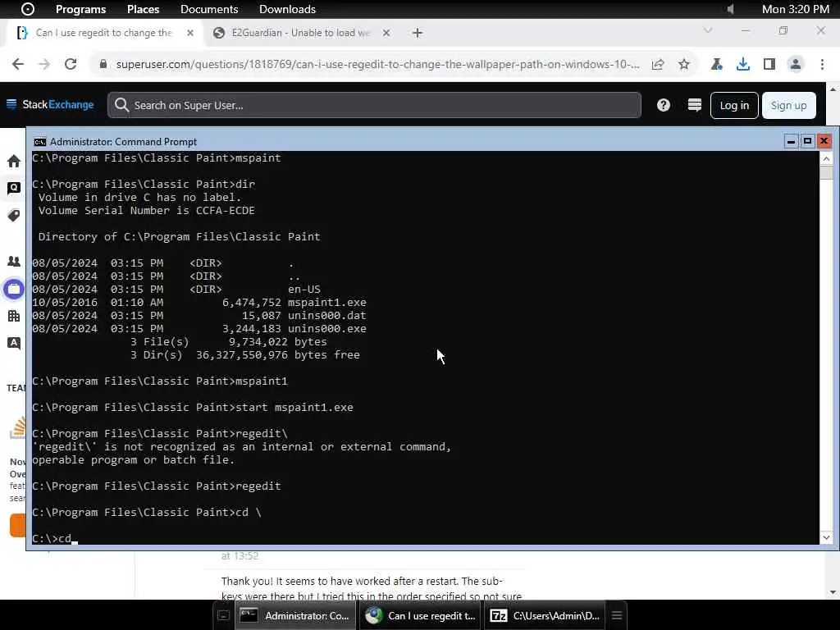Close the 'Can I use regedit' browser tab
840x630 pixels.
190,33
